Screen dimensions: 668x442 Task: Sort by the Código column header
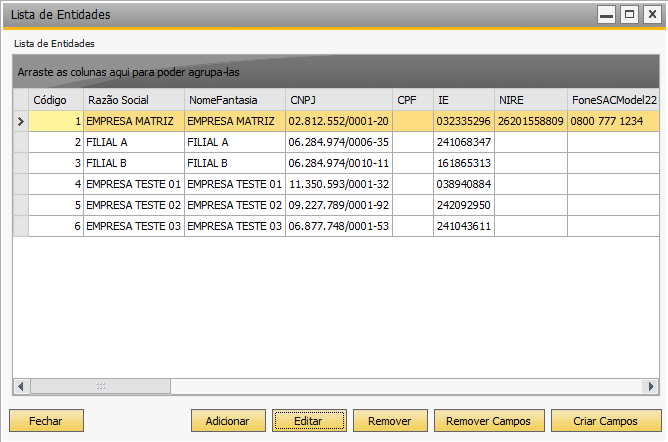coord(56,100)
